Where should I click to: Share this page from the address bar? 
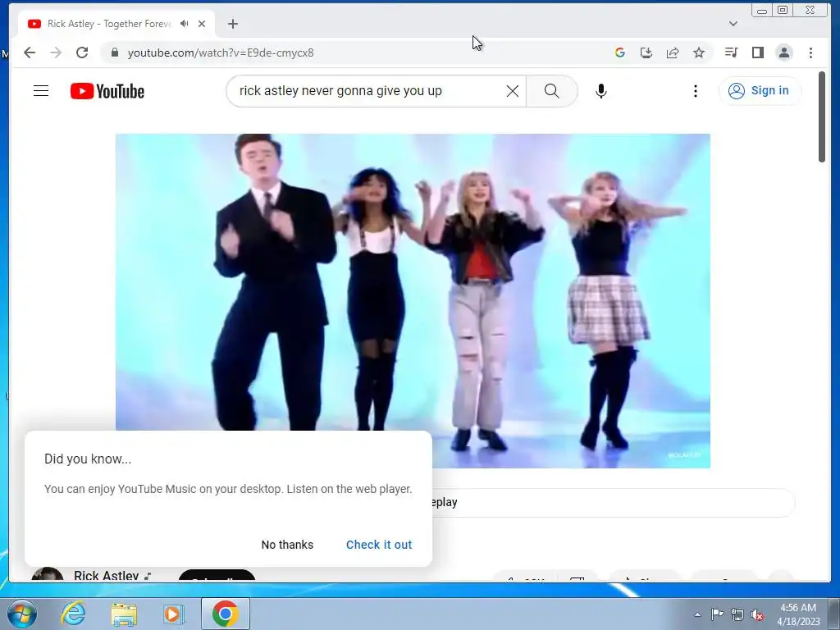tap(673, 52)
